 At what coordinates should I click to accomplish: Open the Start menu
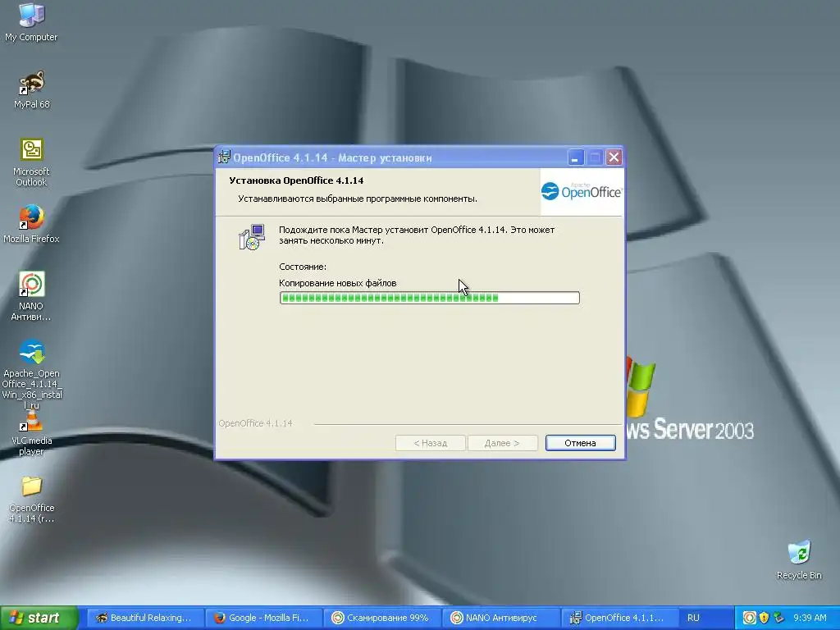(x=39, y=618)
